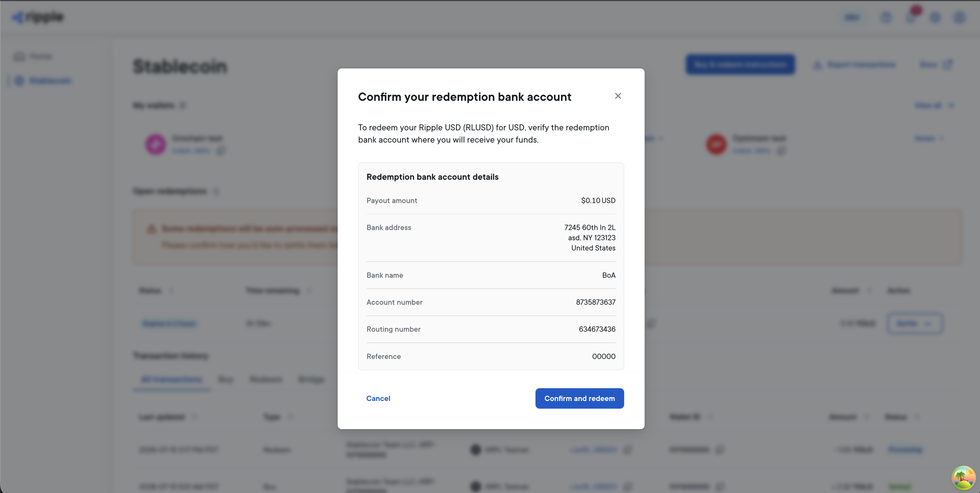Open the Settle dropdown button
Viewport: 980px width, 493px height.
(x=915, y=323)
